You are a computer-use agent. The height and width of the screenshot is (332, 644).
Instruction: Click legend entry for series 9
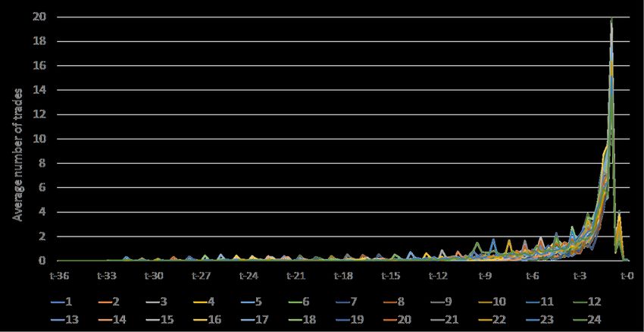click(x=442, y=302)
